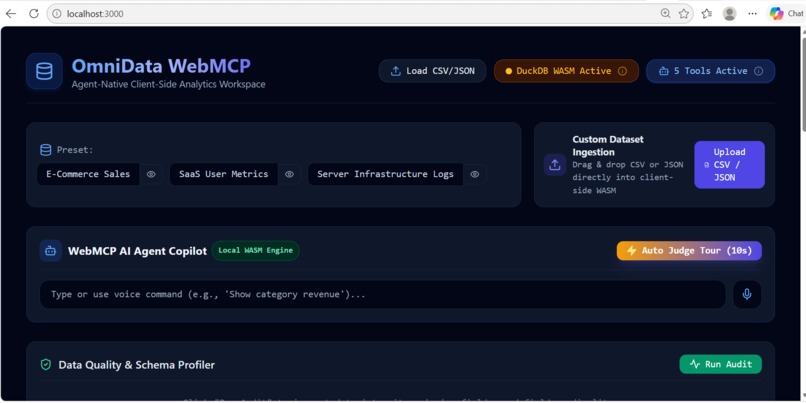The width and height of the screenshot is (806, 403).
Task: Start the Auto Judge Tour (10s)
Action: [x=689, y=251]
